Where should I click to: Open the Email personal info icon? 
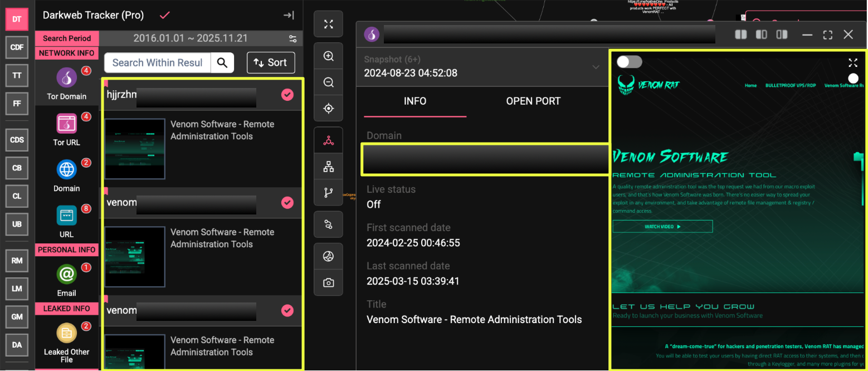tap(66, 274)
